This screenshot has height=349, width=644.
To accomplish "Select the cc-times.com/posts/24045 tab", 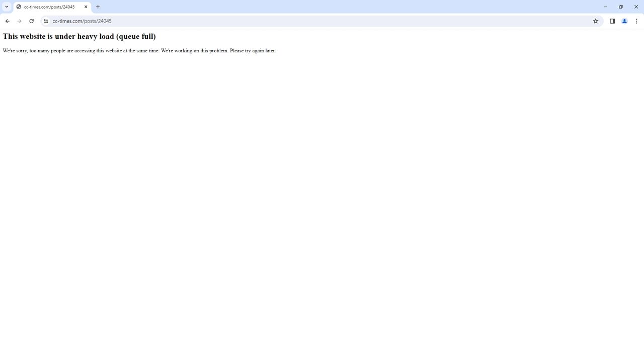I will tap(49, 7).
